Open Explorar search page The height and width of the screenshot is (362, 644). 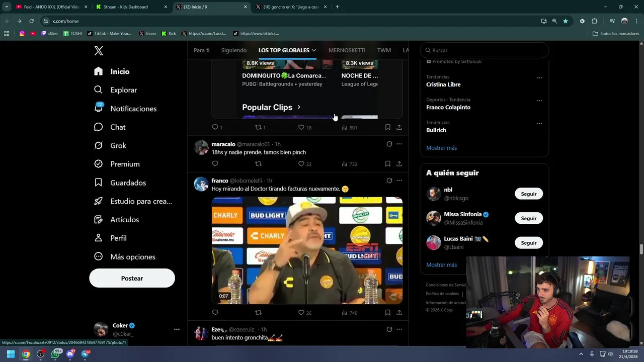coord(115,90)
